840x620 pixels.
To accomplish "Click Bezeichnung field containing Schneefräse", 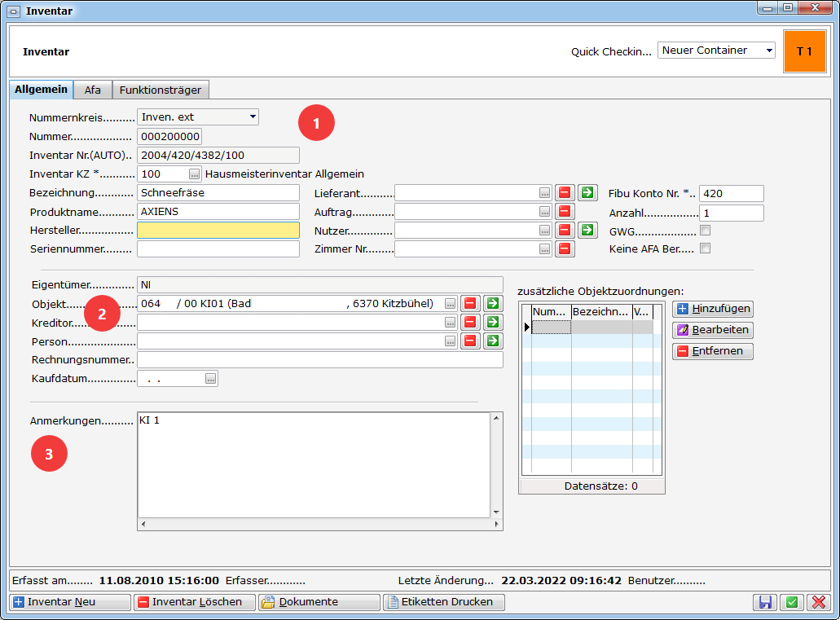I will point(218,193).
